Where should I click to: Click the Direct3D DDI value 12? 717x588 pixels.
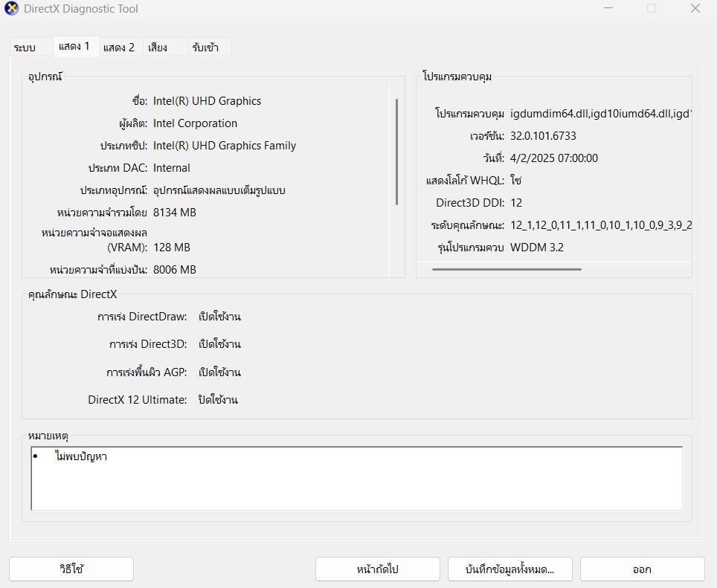[x=516, y=202]
